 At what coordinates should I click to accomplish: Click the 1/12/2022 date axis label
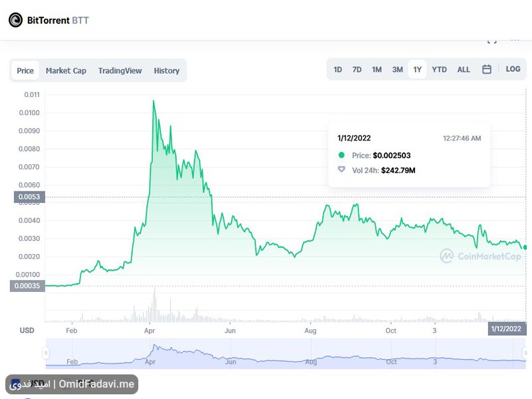(x=506, y=329)
